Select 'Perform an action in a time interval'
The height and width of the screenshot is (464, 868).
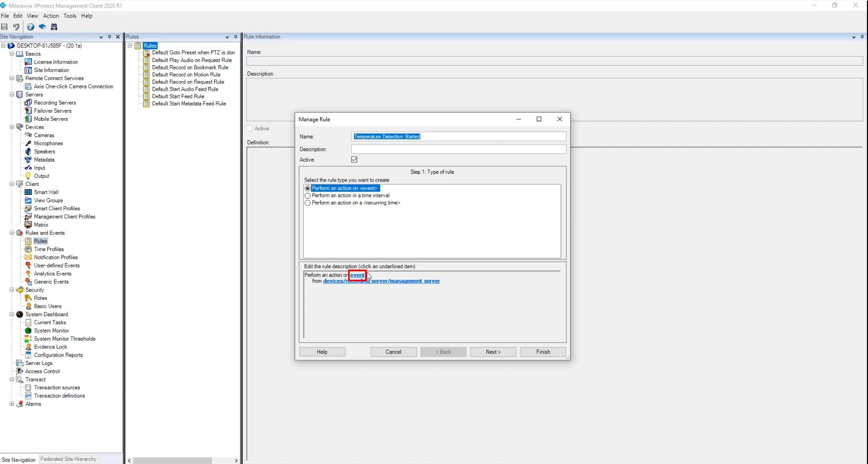[307, 195]
